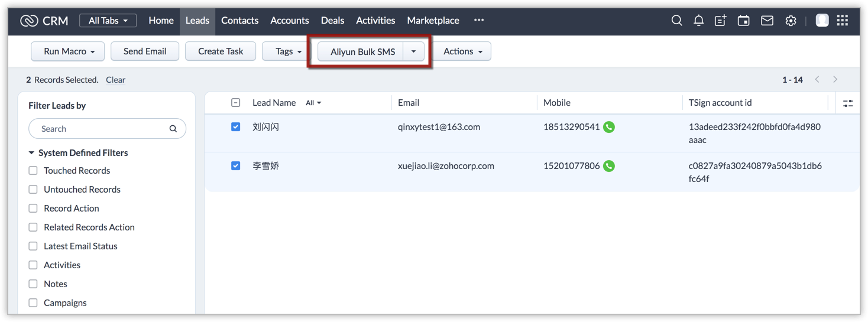868x322 pixels.
Task: Click the 1 - 14 record range
Action: pos(792,80)
